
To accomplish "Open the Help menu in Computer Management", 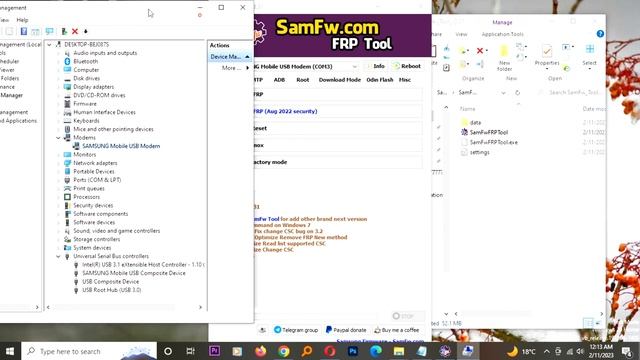I will pyautogui.click(x=22, y=20).
